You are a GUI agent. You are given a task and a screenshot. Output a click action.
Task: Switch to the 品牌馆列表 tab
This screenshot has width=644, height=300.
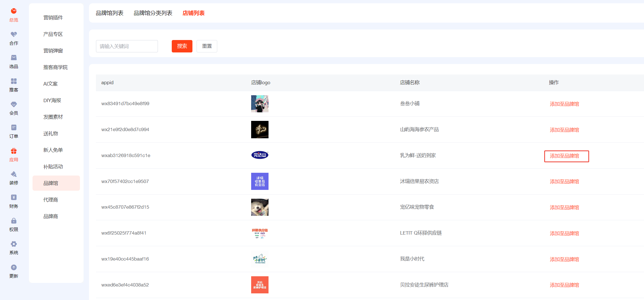[x=109, y=13]
